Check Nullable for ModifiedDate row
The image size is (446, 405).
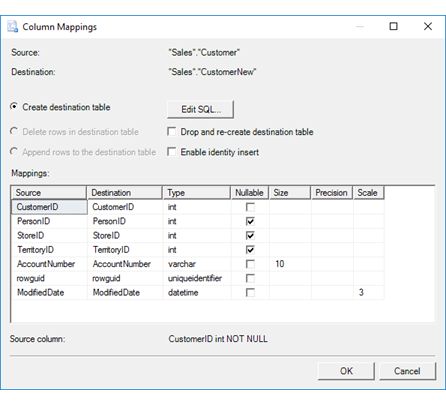(x=250, y=293)
